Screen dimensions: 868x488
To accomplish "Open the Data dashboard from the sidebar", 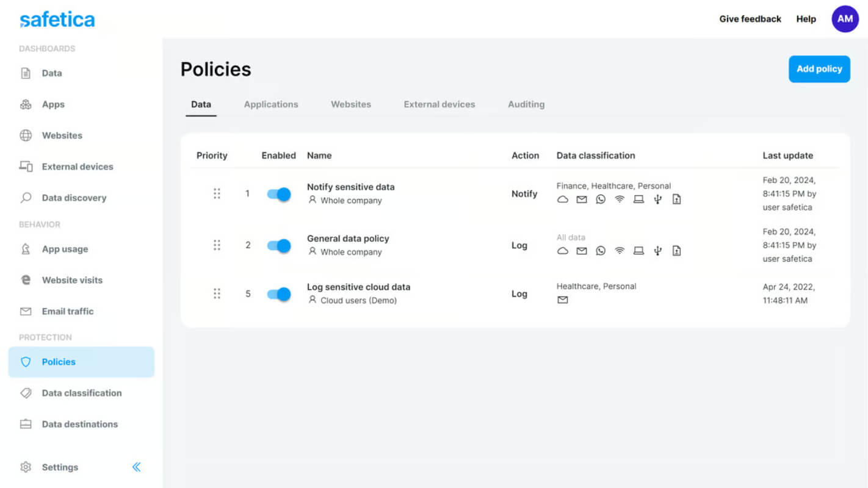I will 51,73.
